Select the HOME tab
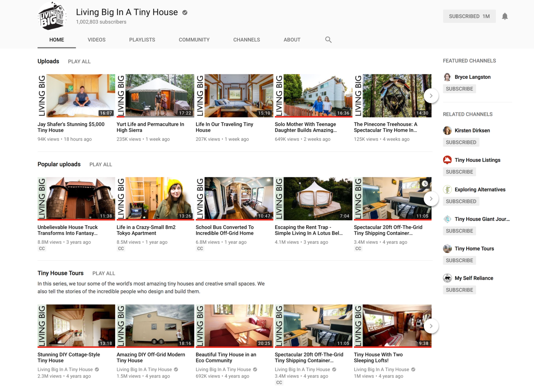This screenshot has width=534, height=392. pos(57,40)
